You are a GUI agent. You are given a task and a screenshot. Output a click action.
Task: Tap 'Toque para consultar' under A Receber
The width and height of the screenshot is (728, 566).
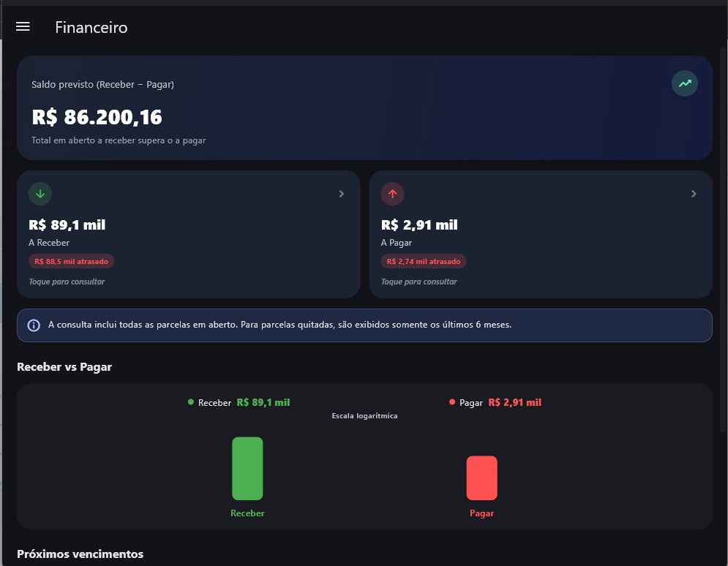(x=67, y=282)
